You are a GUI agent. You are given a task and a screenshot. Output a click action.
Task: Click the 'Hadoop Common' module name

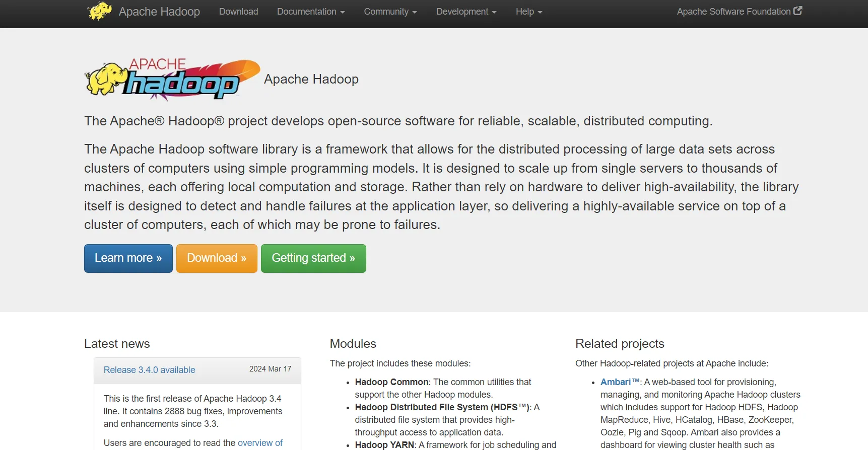click(x=391, y=382)
